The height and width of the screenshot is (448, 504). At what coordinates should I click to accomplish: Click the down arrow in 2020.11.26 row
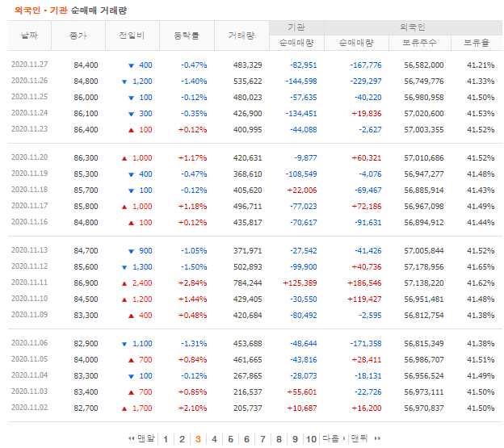point(124,82)
